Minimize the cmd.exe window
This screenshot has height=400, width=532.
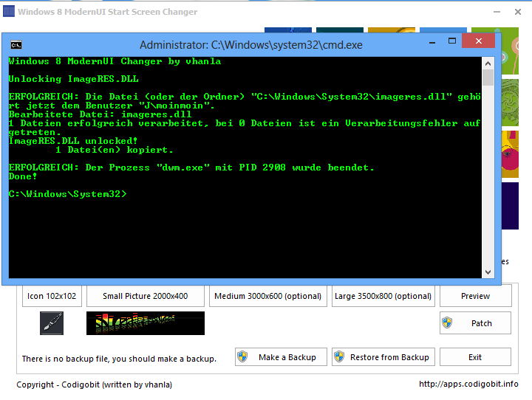(432, 42)
